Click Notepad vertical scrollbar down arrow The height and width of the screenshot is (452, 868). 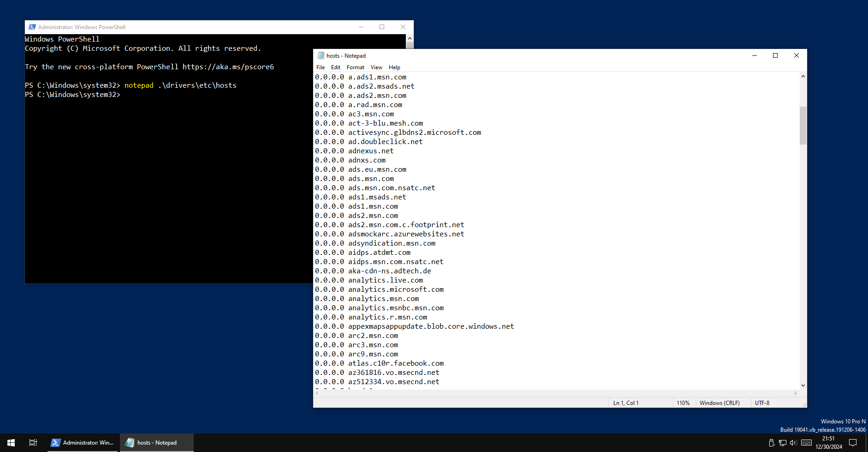click(x=803, y=386)
